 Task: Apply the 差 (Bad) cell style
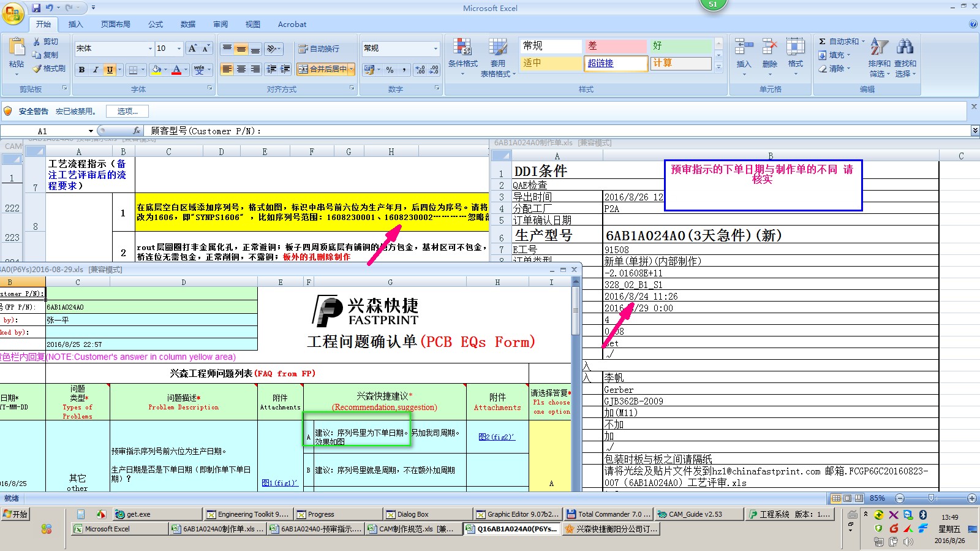pos(616,46)
